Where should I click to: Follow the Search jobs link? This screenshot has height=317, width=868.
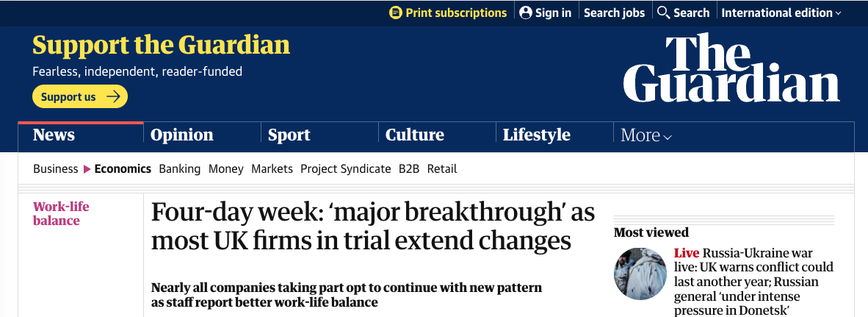click(x=614, y=13)
